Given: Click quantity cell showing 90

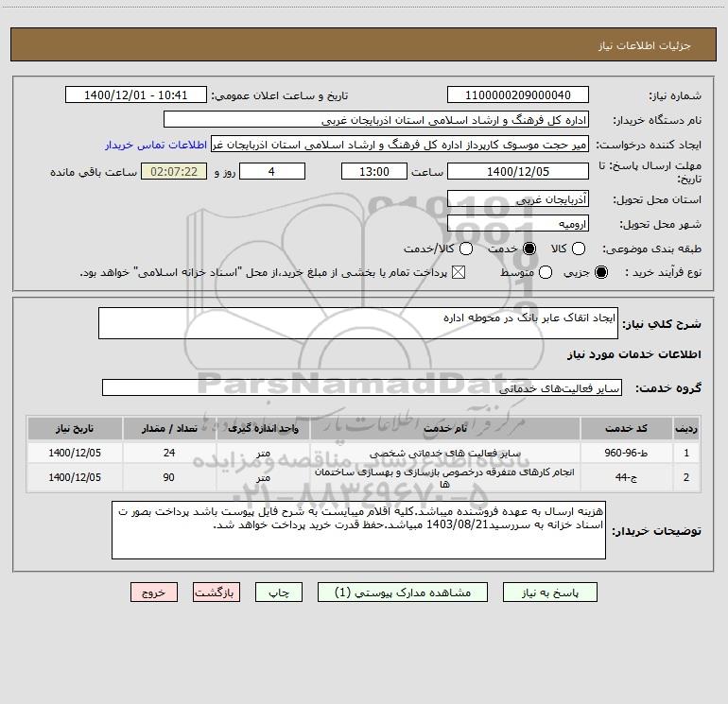Looking at the screenshot, I should (169, 477).
